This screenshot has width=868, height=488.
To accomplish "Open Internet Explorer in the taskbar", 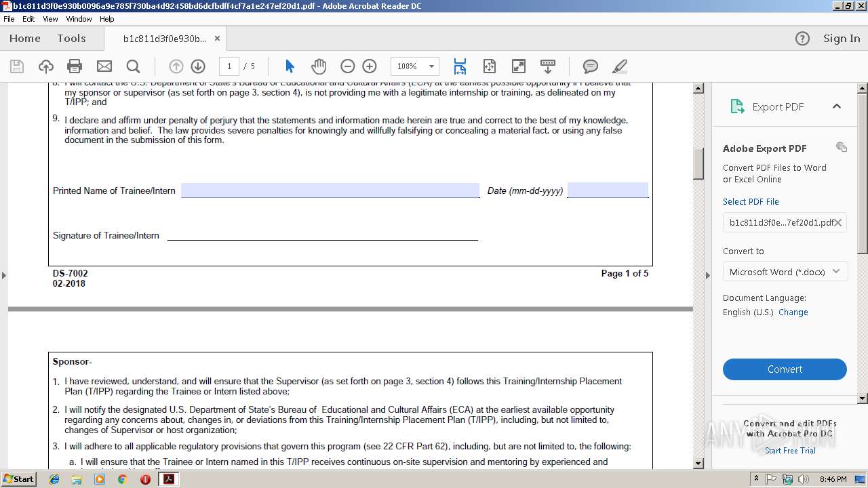I will (54, 479).
